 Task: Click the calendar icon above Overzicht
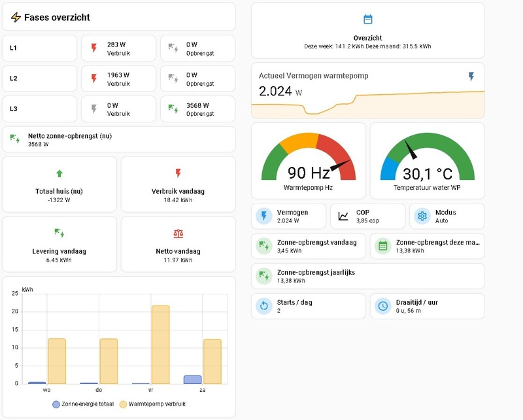pos(367,20)
